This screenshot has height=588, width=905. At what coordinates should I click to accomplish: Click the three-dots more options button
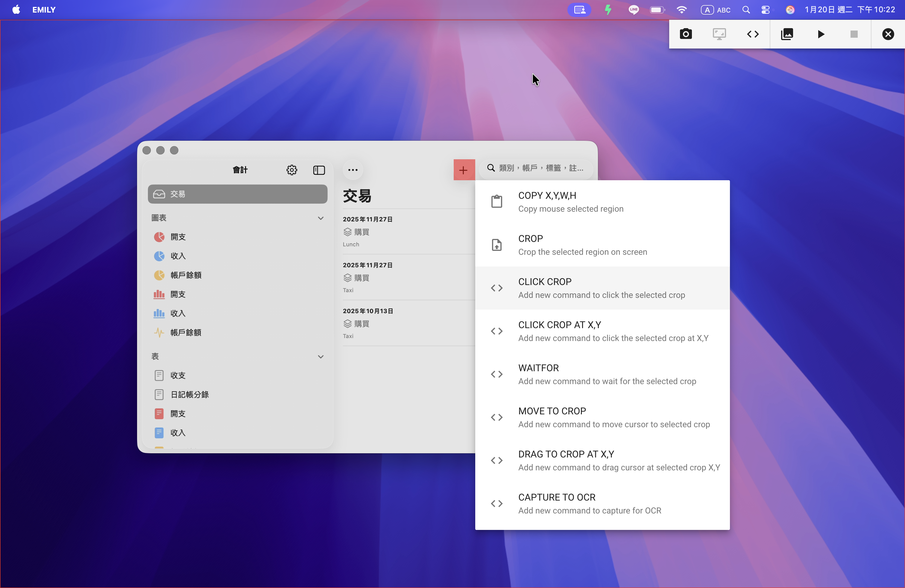353,170
